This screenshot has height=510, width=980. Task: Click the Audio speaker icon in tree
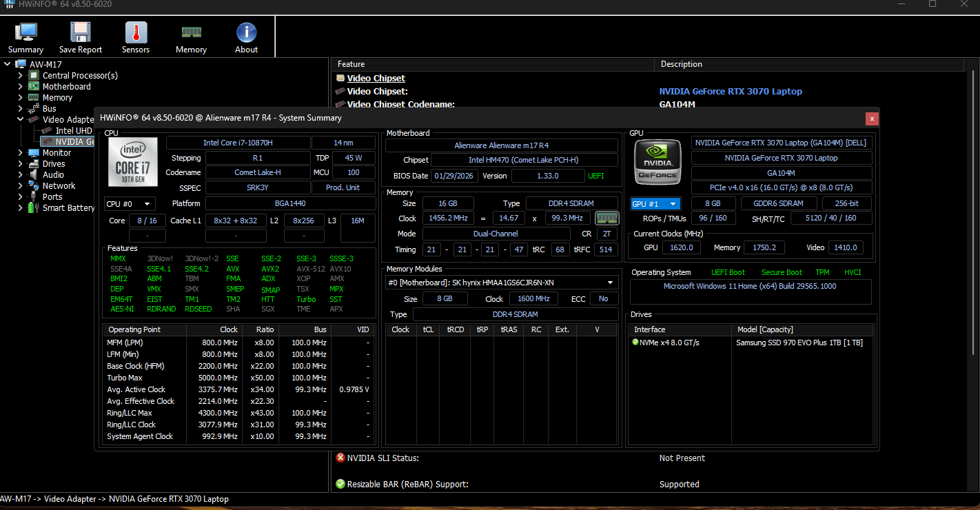33,175
